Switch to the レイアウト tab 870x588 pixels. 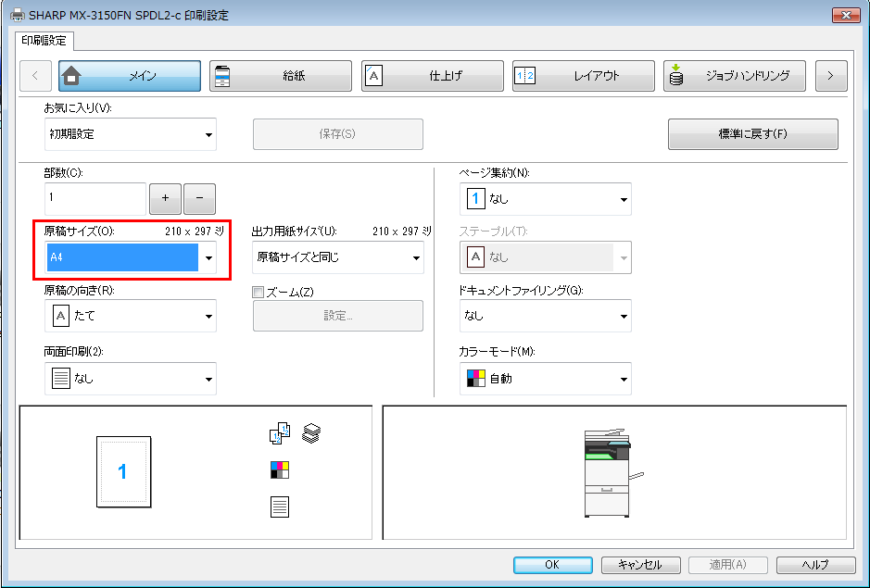pyautogui.click(x=583, y=76)
